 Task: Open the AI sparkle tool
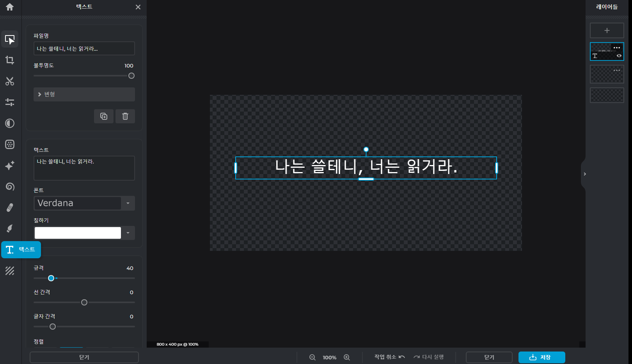point(10,165)
